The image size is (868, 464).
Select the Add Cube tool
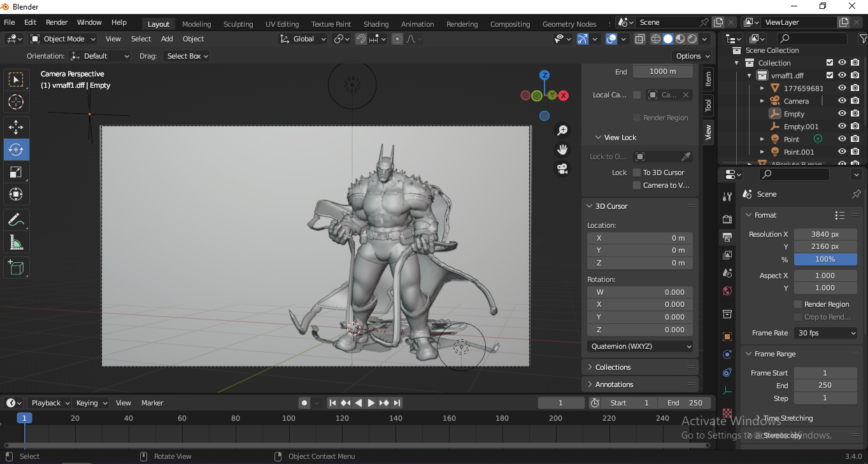pyautogui.click(x=16, y=268)
